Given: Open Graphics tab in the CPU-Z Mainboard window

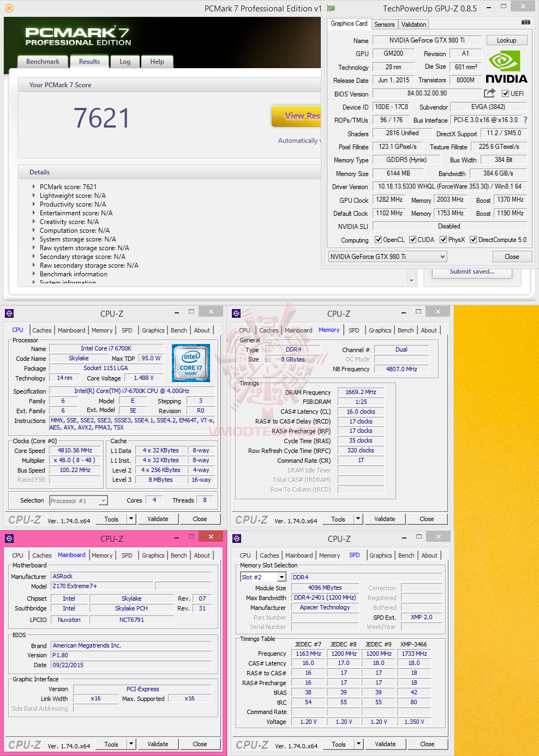Looking at the screenshot, I should tap(153, 555).
